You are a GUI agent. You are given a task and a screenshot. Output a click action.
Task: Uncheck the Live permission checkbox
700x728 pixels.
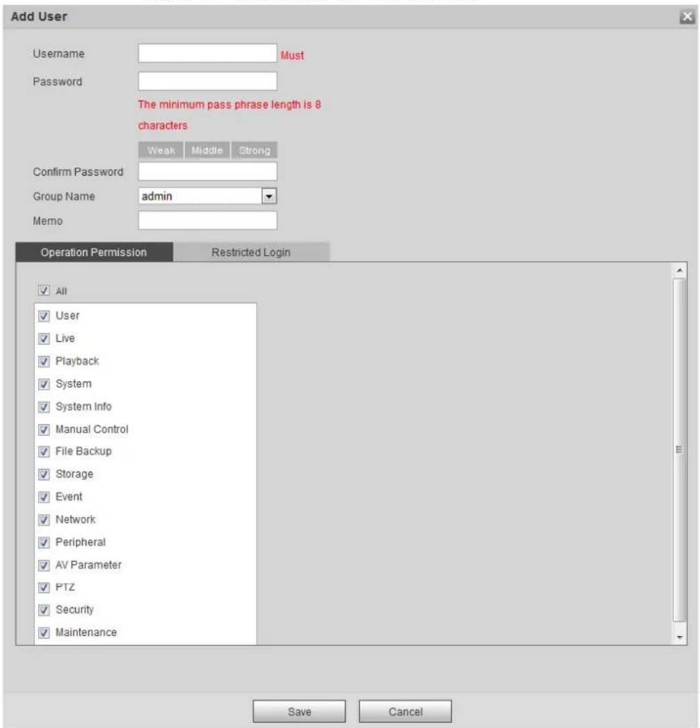tap(44, 338)
